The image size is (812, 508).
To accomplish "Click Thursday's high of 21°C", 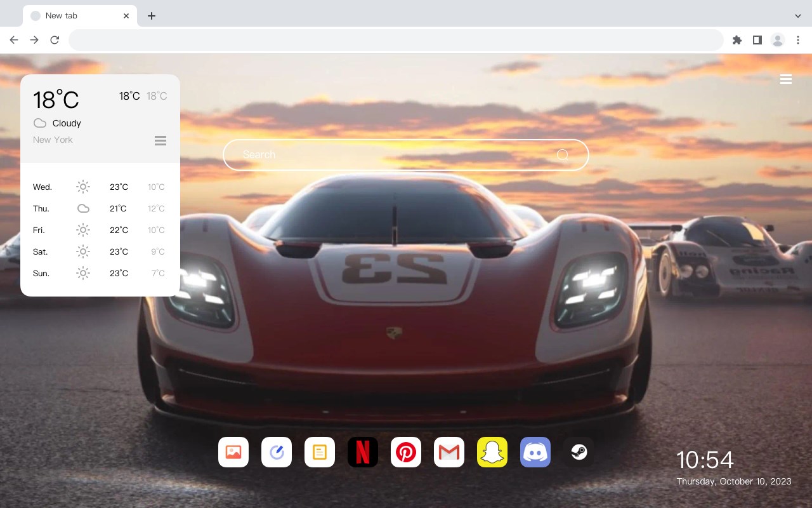I will 118,208.
